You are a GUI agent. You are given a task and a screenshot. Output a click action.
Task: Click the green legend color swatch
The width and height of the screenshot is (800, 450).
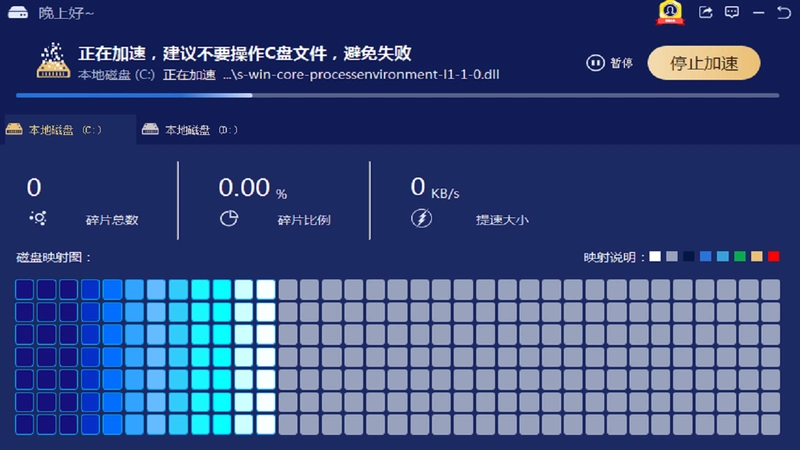[x=740, y=257]
